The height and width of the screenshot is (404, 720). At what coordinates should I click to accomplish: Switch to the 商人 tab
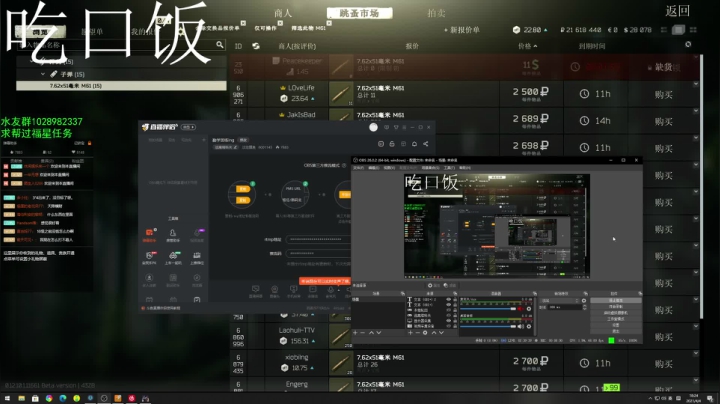(283, 13)
